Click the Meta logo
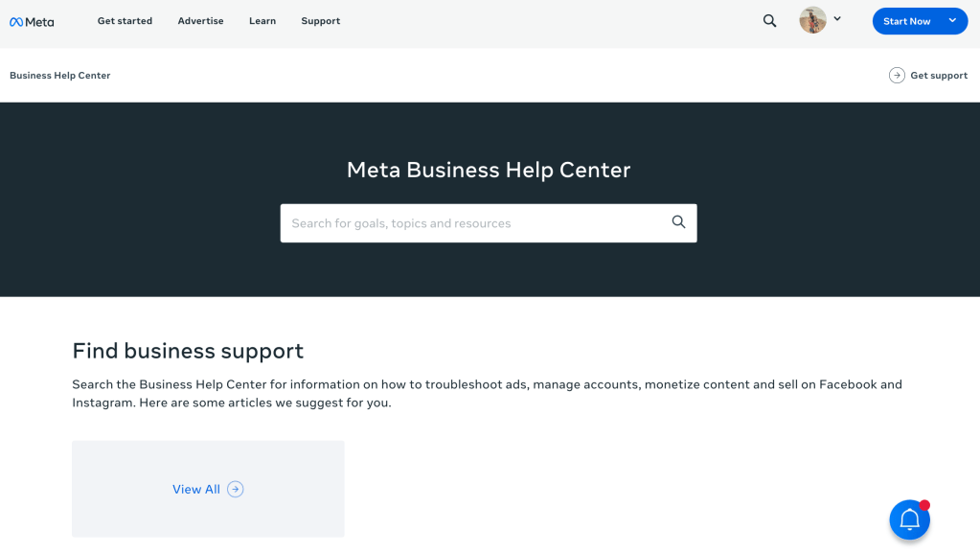 click(x=32, y=21)
